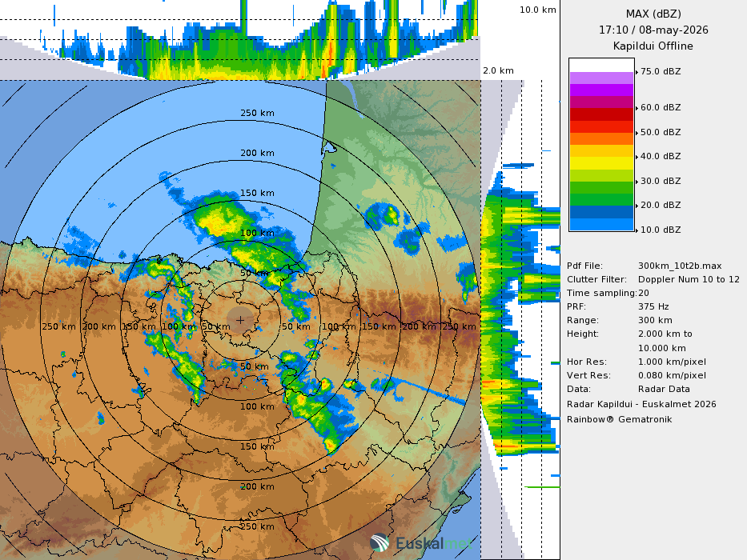Click the '17:10 / 08-may-2026' timestamp
This screenshot has width=747, height=560.
click(653, 30)
